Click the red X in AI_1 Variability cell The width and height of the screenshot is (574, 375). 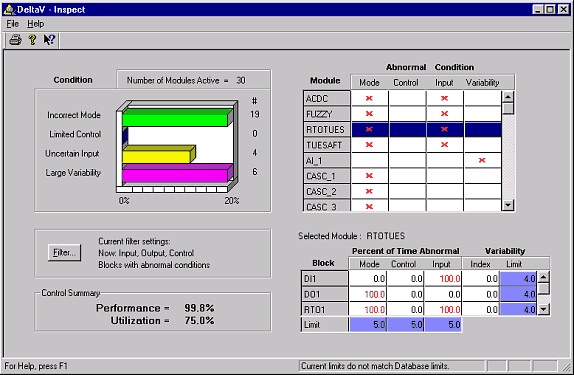[482, 160]
